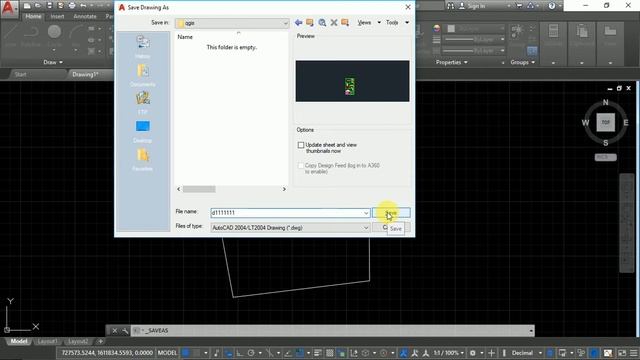The image size is (640, 360).
Task: Click the Delete X icon in dialog toolbar
Action: 334,22
